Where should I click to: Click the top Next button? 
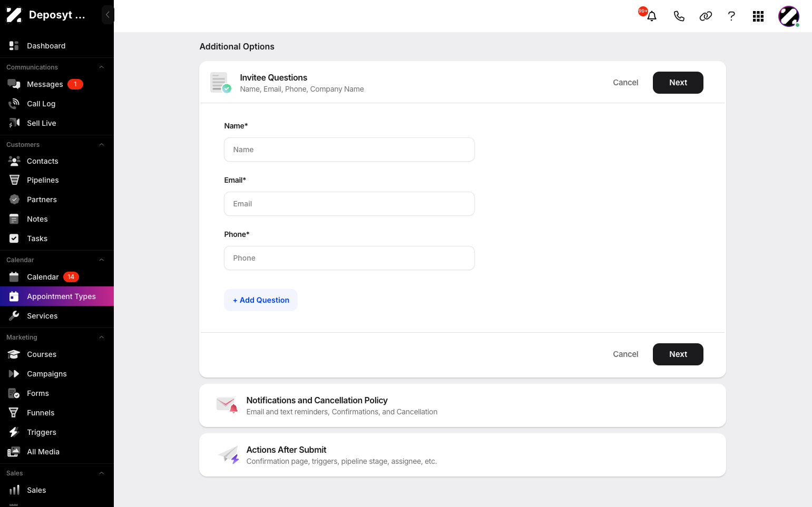(678, 83)
